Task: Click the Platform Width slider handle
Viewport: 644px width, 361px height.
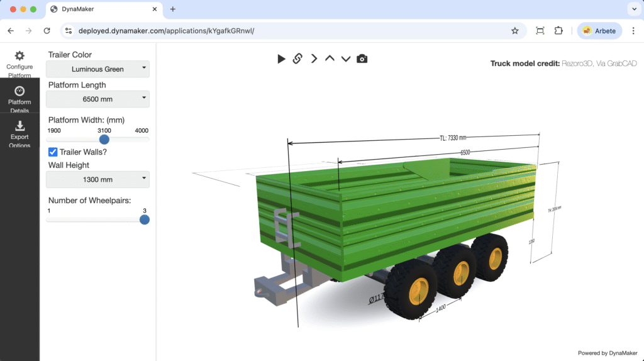Action: pyautogui.click(x=104, y=140)
